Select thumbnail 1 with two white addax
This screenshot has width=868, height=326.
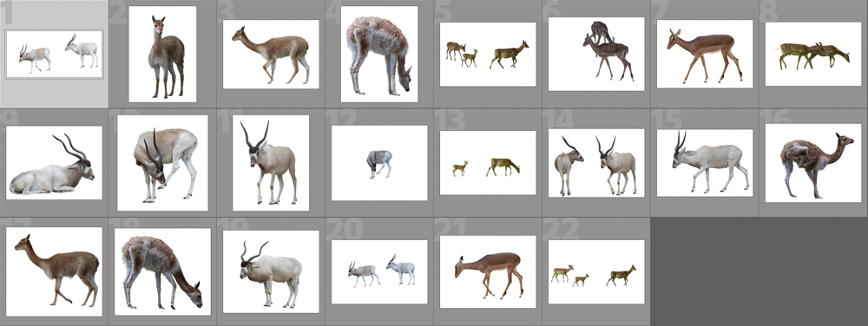pos(54,54)
